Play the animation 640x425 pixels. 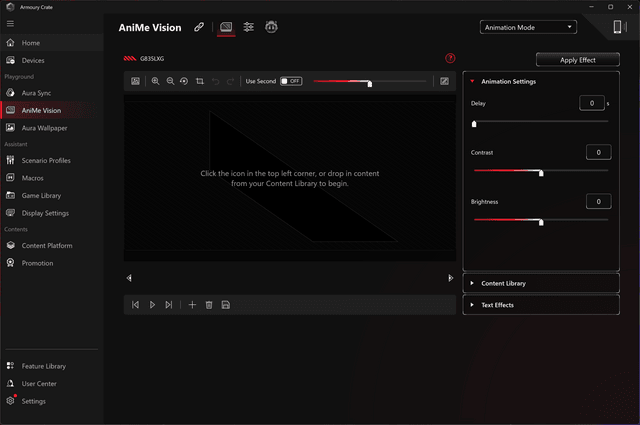[152, 305]
